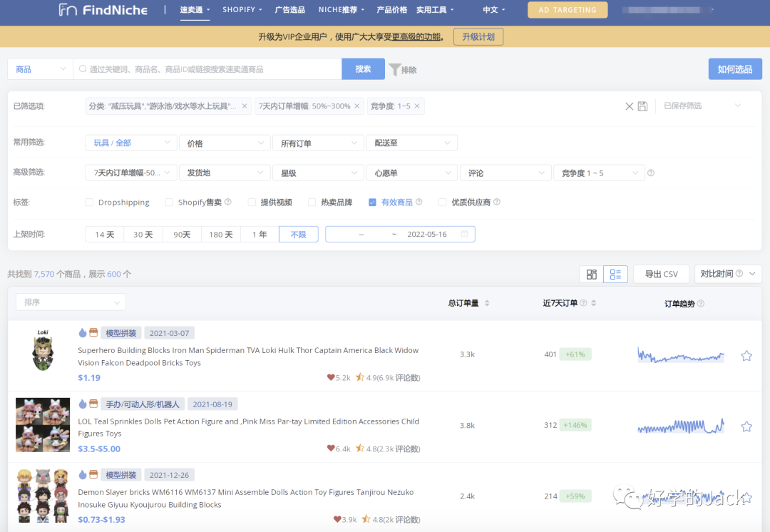This screenshot has height=532, width=770.
Task: Click help icon next to 订单趋势
Action: click(x=701, y=304)
